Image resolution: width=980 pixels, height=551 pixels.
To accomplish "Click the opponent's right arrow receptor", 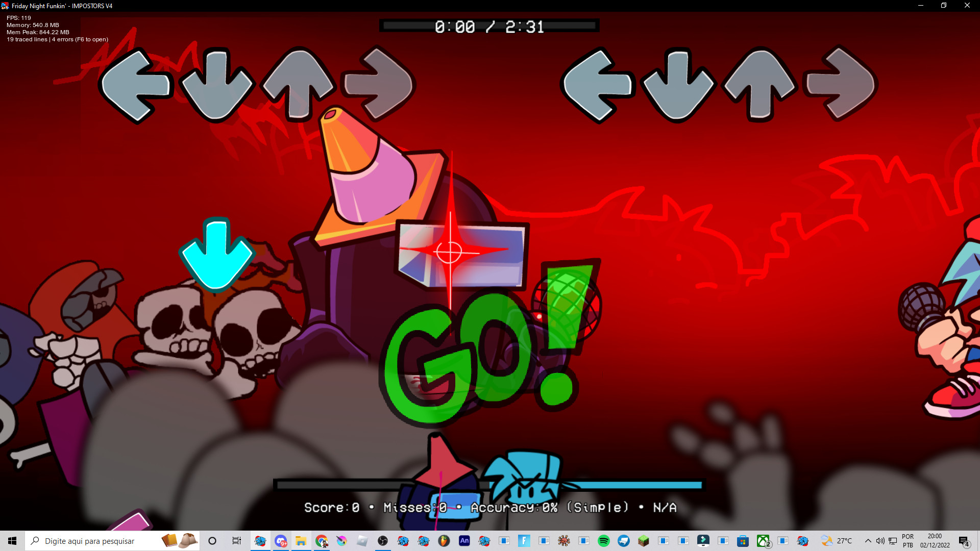I will tap(379, 84).
